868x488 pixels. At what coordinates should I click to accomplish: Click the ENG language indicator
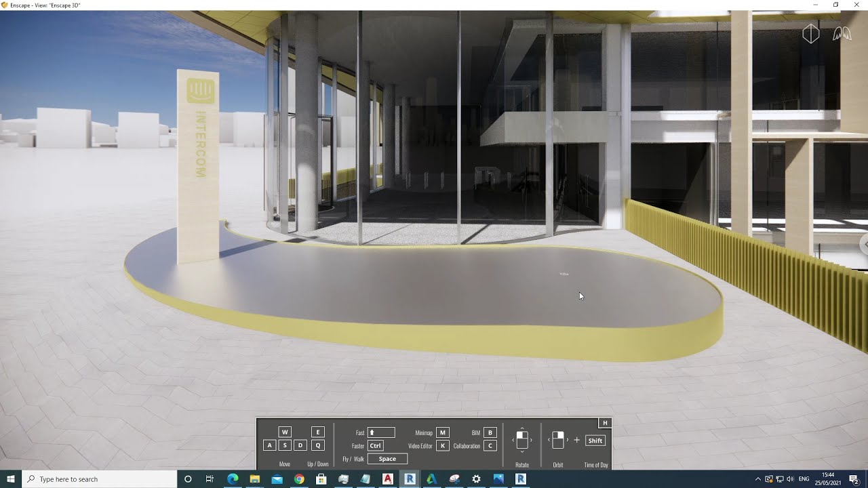point(804,479)
